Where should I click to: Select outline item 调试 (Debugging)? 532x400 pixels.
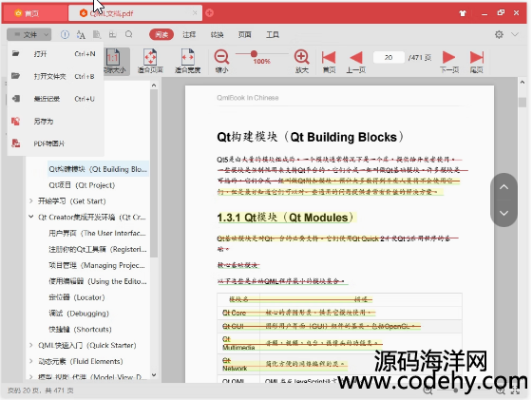tap(79, 314)
